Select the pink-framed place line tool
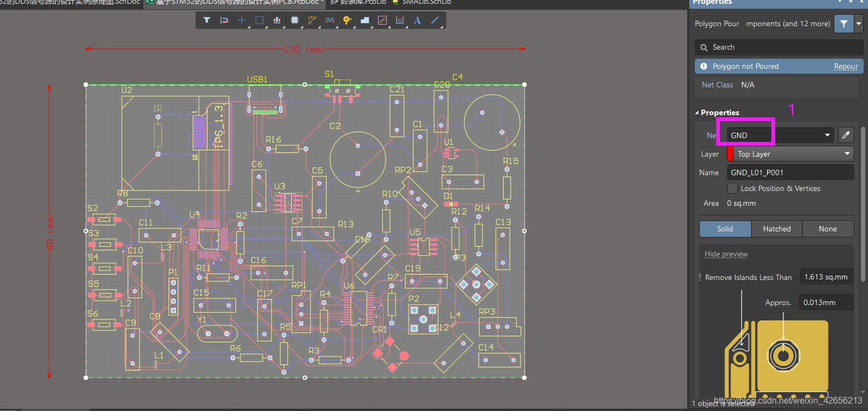Image resolution: width=868 pixels, height=411 pixels. click(382, 20)
